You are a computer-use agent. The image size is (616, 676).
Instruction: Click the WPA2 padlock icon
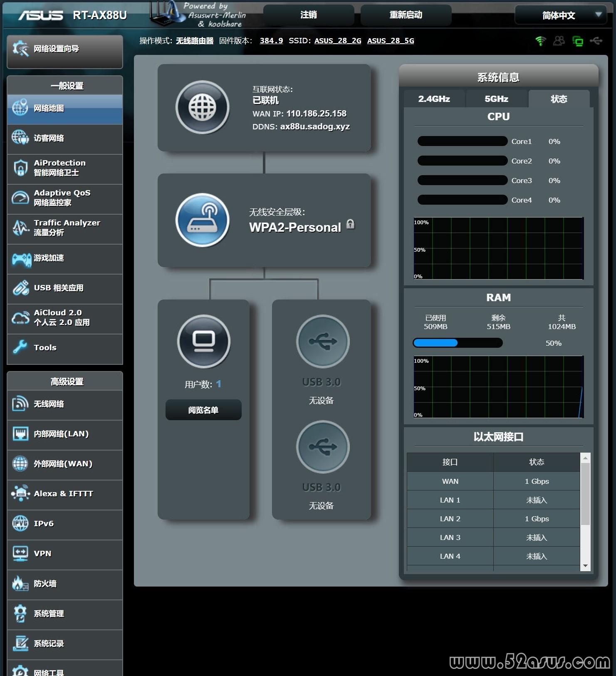[351, 224]
